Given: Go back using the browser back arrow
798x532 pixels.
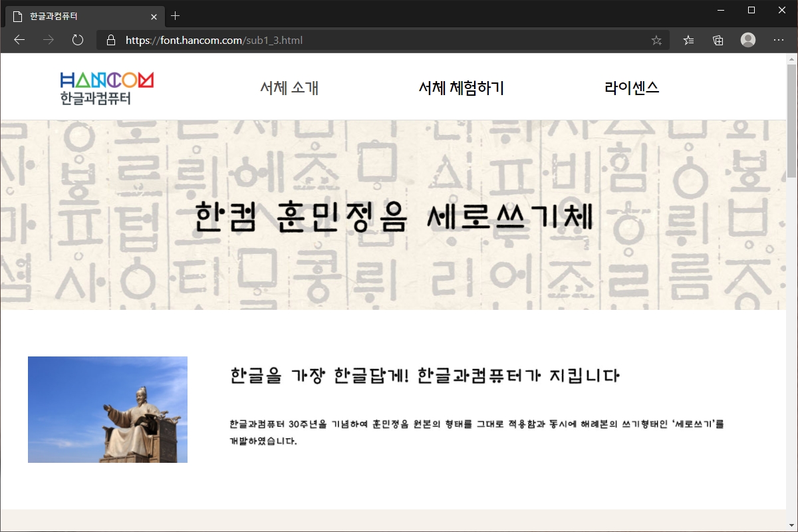Looking at the screenshot, I should [19, 40].
